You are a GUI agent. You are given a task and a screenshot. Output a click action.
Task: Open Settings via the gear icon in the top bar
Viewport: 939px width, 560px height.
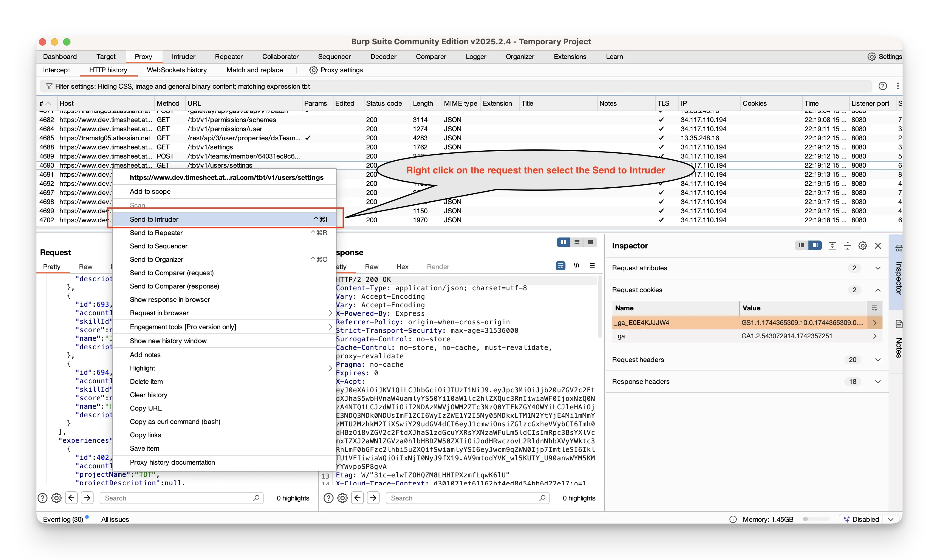871,56
